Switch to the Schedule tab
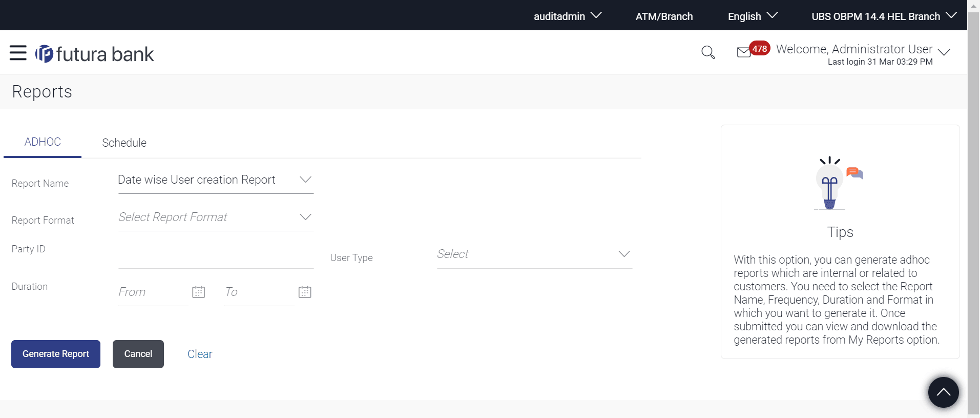This screenshot has width=980, height=418. (124, 143)
